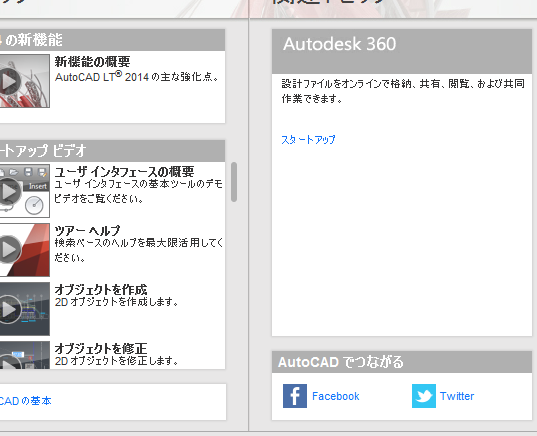Click AutoCAD LT 2014 の主な強化点 description
This screenshot has height=436, width=537.
(x=137, y=76)
